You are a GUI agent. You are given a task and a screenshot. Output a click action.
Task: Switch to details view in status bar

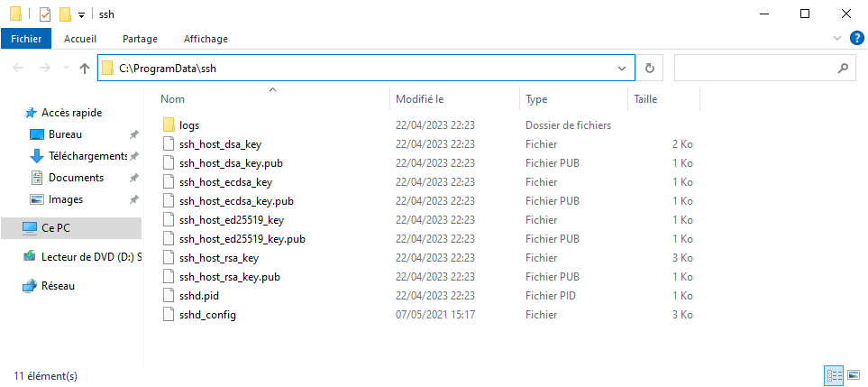834,376
